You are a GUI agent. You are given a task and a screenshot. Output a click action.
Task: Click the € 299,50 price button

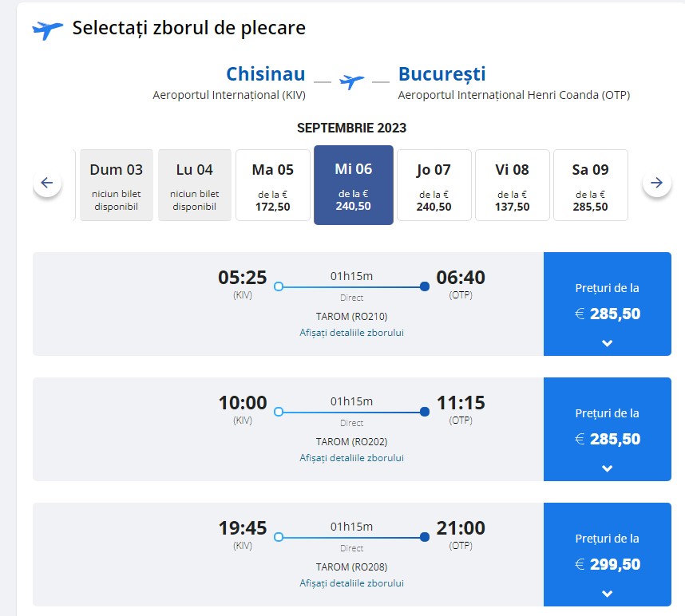click(x=608, y=565)
